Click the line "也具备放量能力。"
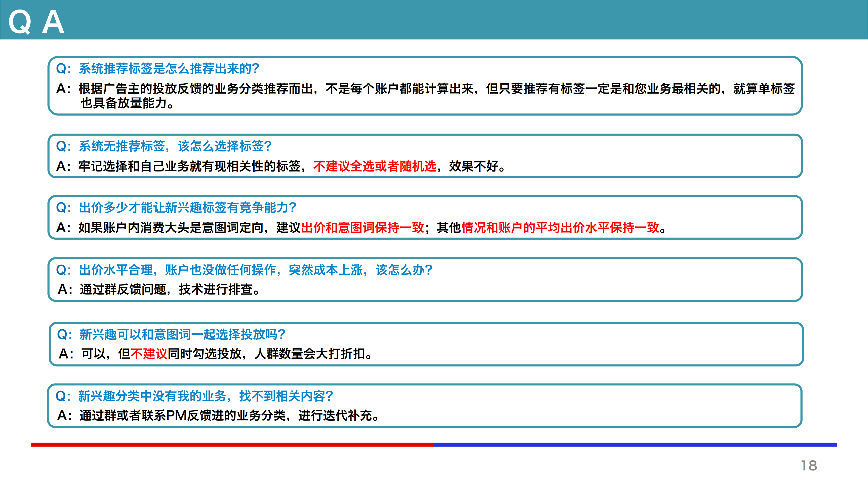 click(x=128, y=103)
